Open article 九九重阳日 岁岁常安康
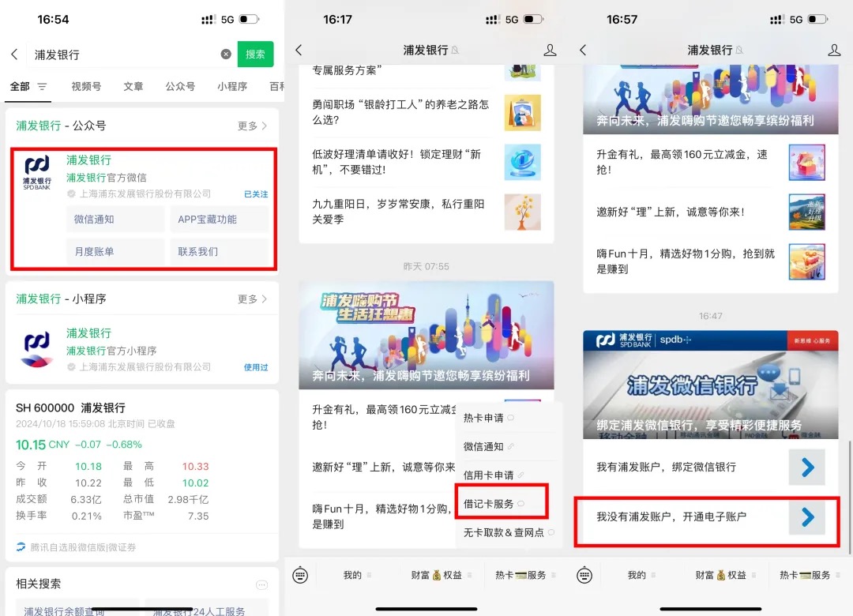The image size is (853, 616). [398, 211]
